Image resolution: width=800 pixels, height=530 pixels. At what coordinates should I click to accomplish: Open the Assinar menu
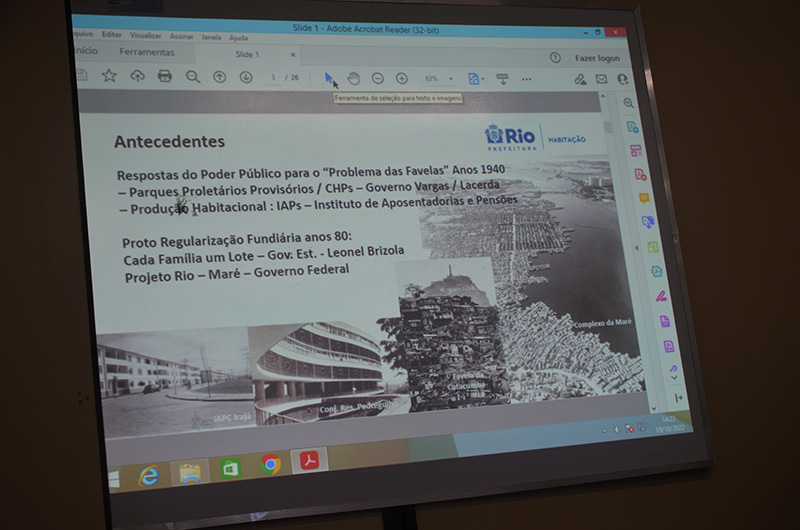point(182,36)
